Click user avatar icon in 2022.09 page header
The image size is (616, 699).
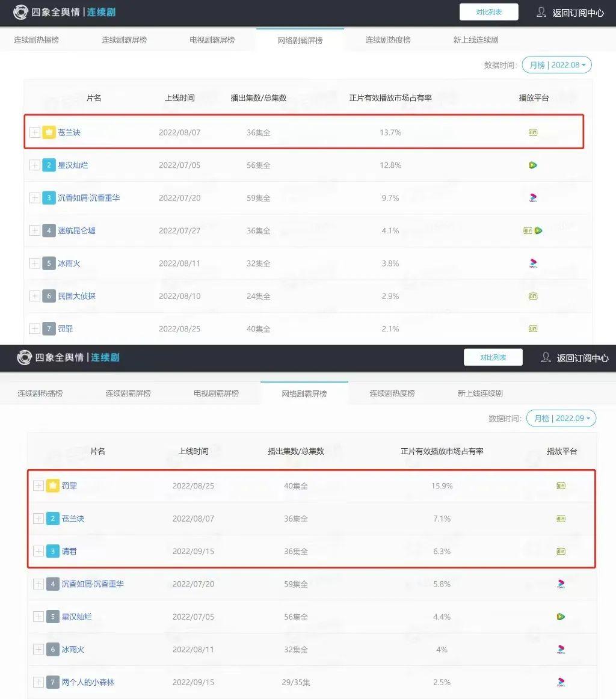click(546, 357)
